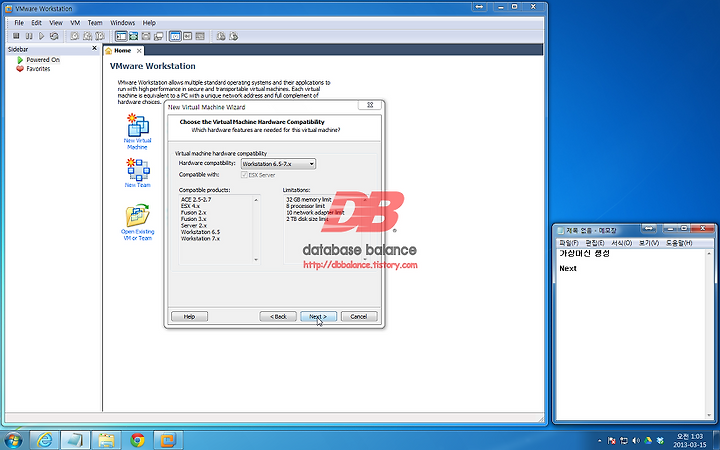This screenshot has height=450, width=720.
Task: Click the Reset VM toolbar icon
Action: [x=54, y=36]
